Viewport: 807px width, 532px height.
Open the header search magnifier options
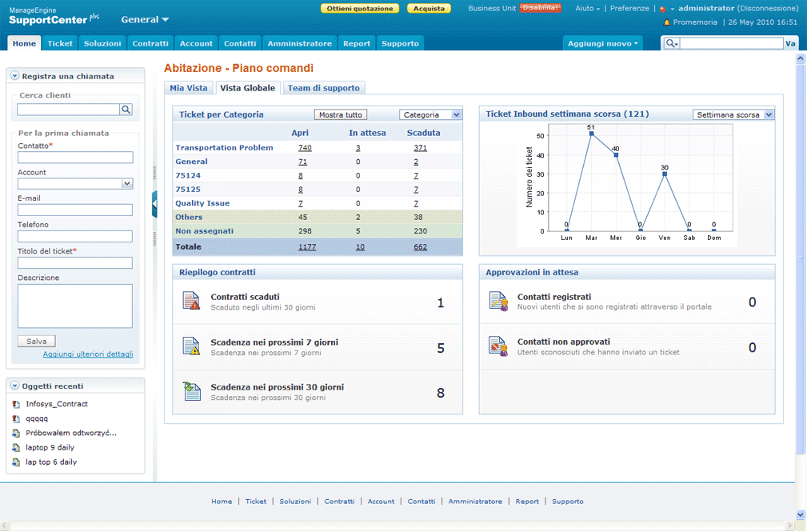click(672, 43)
